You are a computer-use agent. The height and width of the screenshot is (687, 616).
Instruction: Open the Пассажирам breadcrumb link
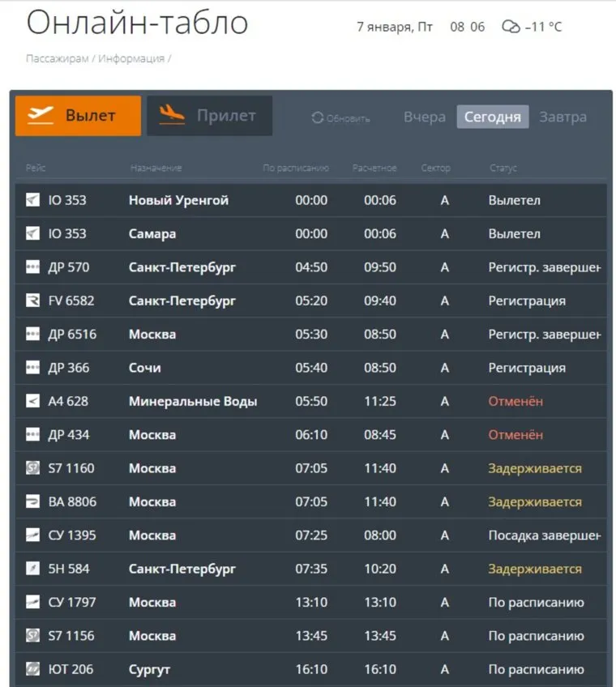(57, 58)
